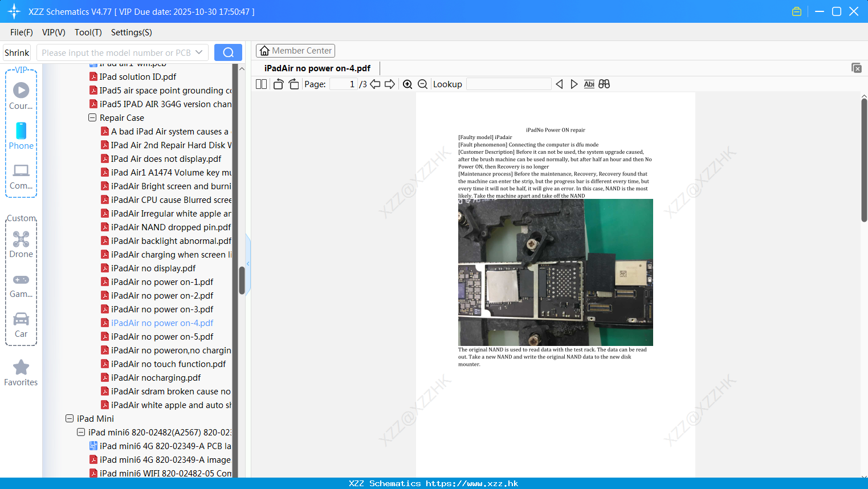868x489 pixels.
Task: Open IPad Air1 A1474 Volume key file
Action: click(x=166, y=173)
